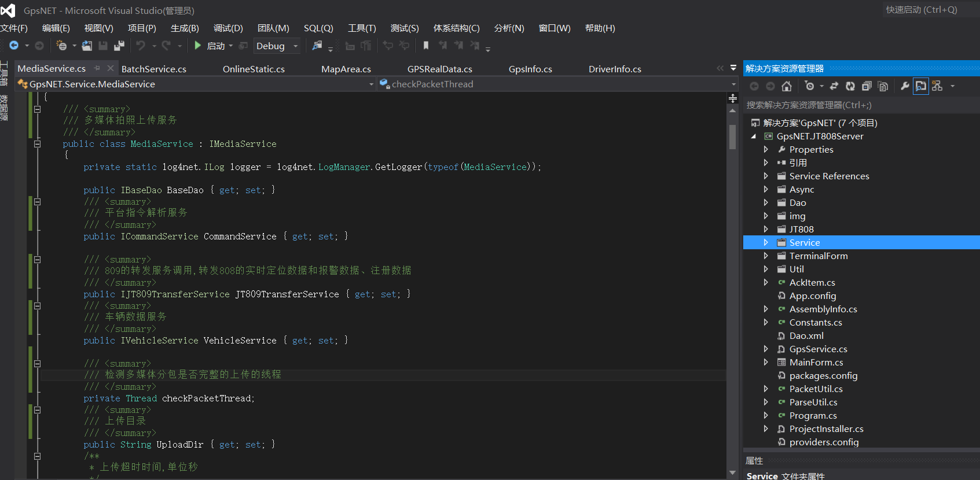Viewport: 980px width, 480px height.
Task: Switch to the GpsInfo.cs tab
Action: click(x=530, y=69)
